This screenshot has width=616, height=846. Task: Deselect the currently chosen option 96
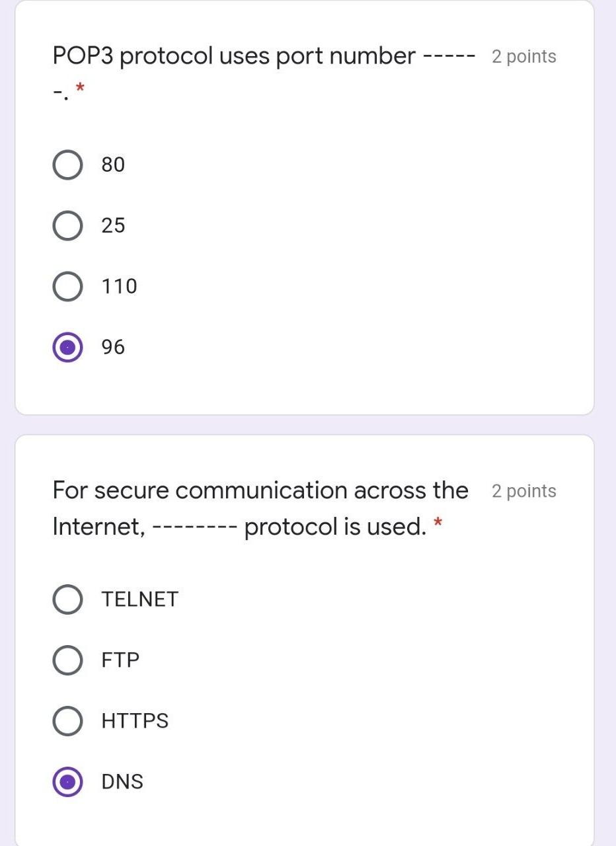[67, 346]
